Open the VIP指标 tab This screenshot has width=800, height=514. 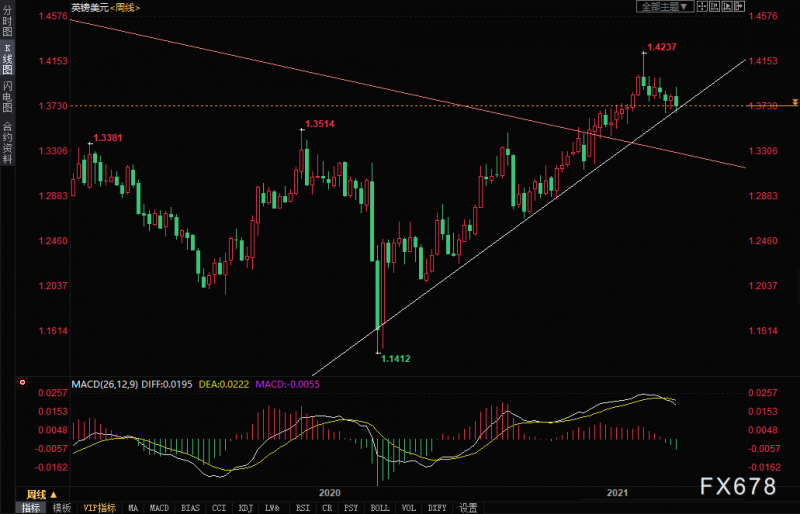coord(99,508)
